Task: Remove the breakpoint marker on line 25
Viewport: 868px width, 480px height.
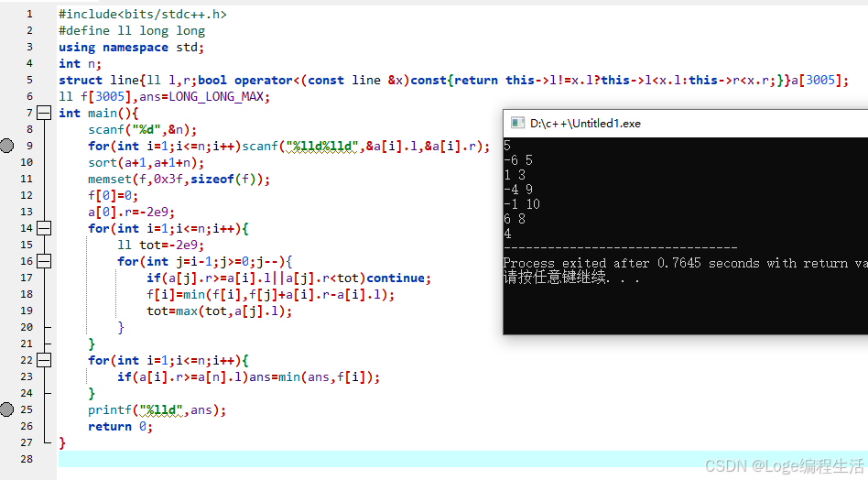Action: click(x=6, y=409)
